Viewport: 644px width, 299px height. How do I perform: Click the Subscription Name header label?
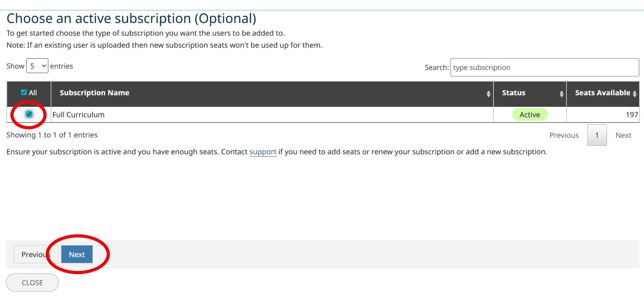tap(95, 93)
